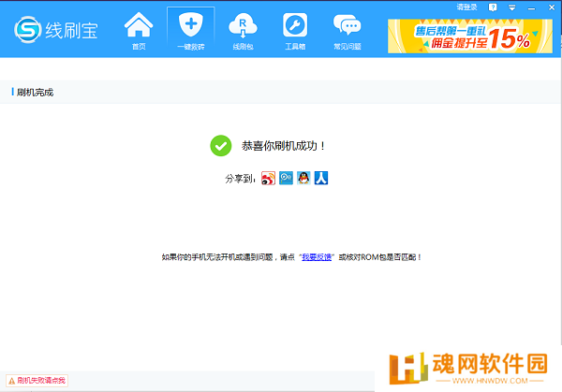The height and width of the screenshot is (392, 562).
Task: Open the title bar dropdown menu arrow
Action: (512, 7)
